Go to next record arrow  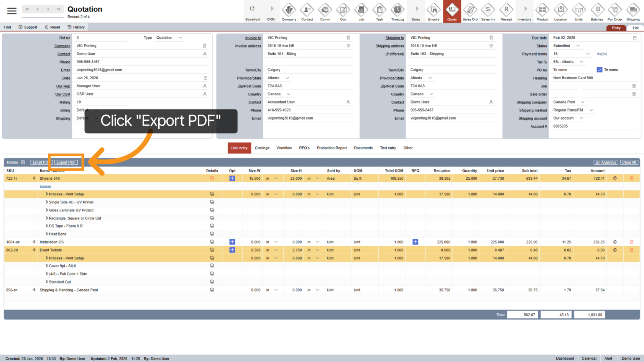click(x=48, y=9)
